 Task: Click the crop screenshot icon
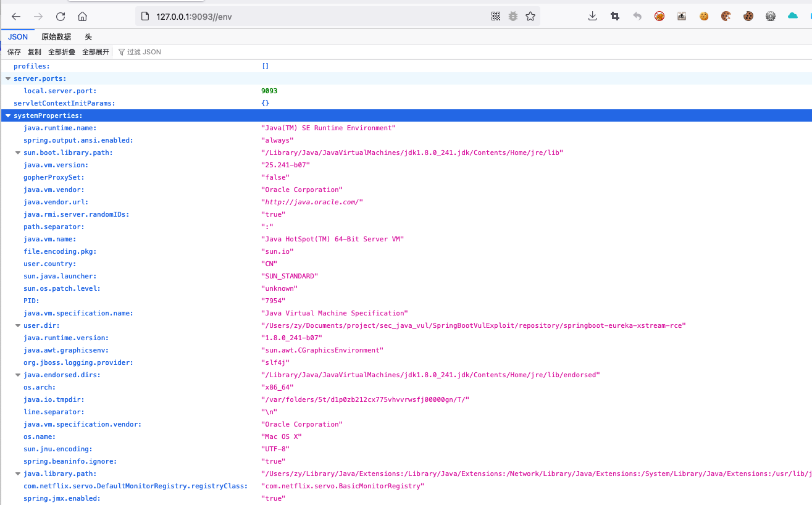click(615, 16)
